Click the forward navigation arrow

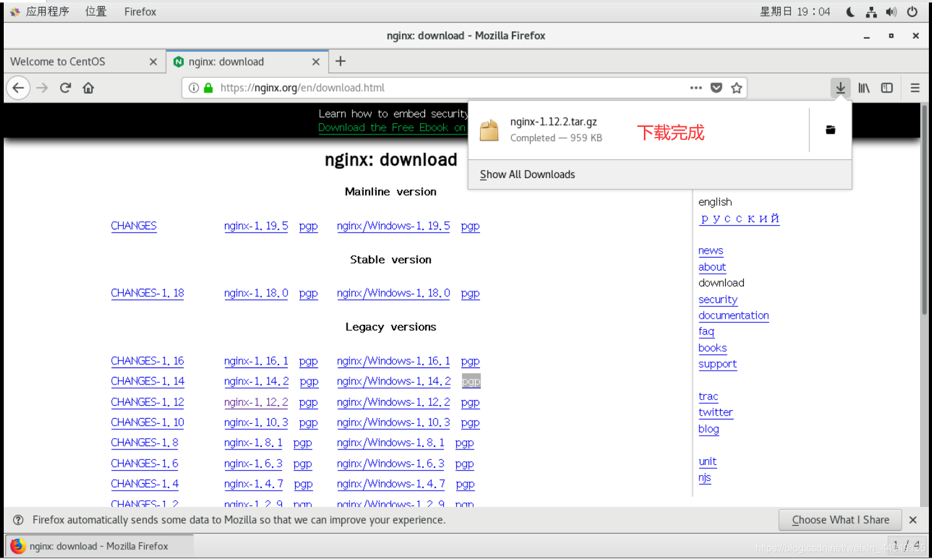coord(42,87)
